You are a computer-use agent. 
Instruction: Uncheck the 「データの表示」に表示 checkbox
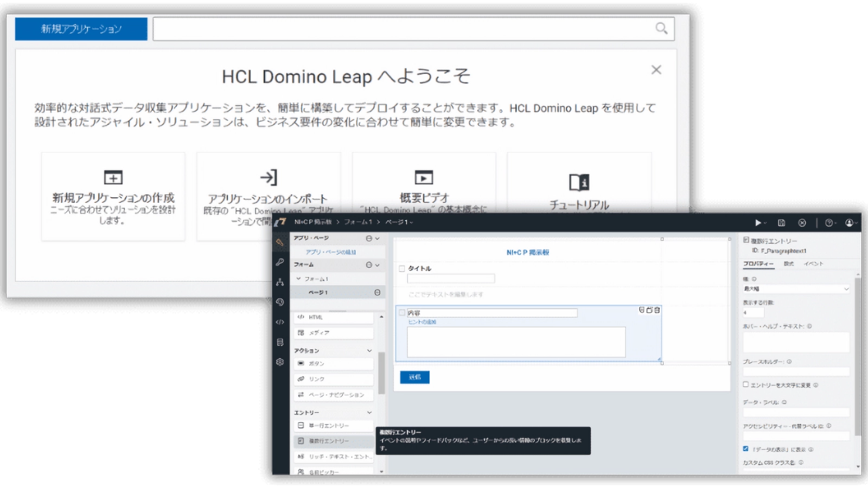pyautogui.click(x=745, y=449)
